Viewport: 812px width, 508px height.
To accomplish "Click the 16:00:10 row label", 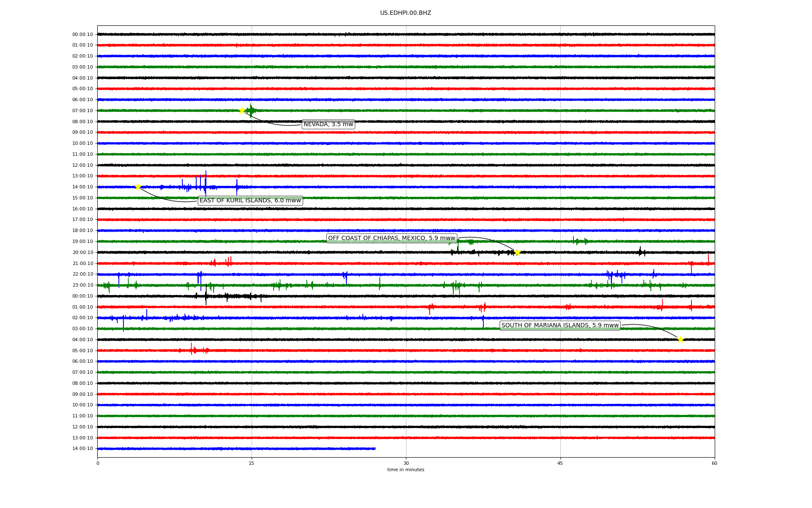I will tap(82, 209).
